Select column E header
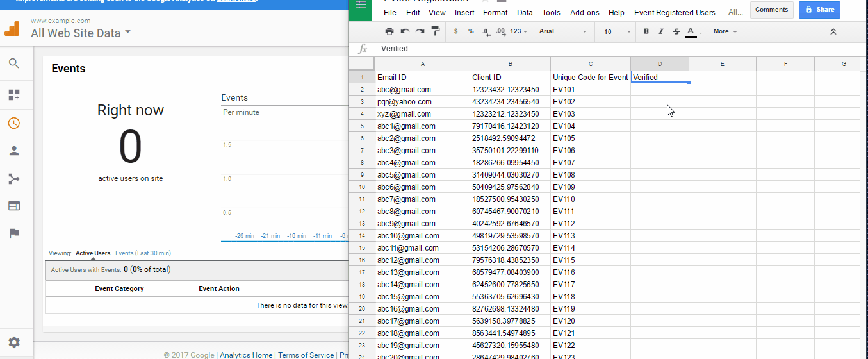This screenshot has height=359, width=868. (723, 64)
